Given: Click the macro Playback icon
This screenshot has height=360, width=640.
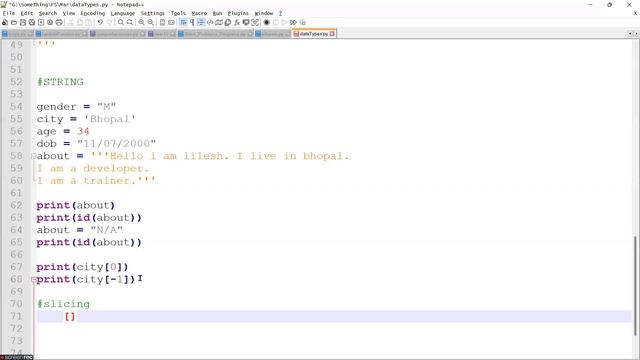Looking at the screenshot, I should (x=284, y=22).
